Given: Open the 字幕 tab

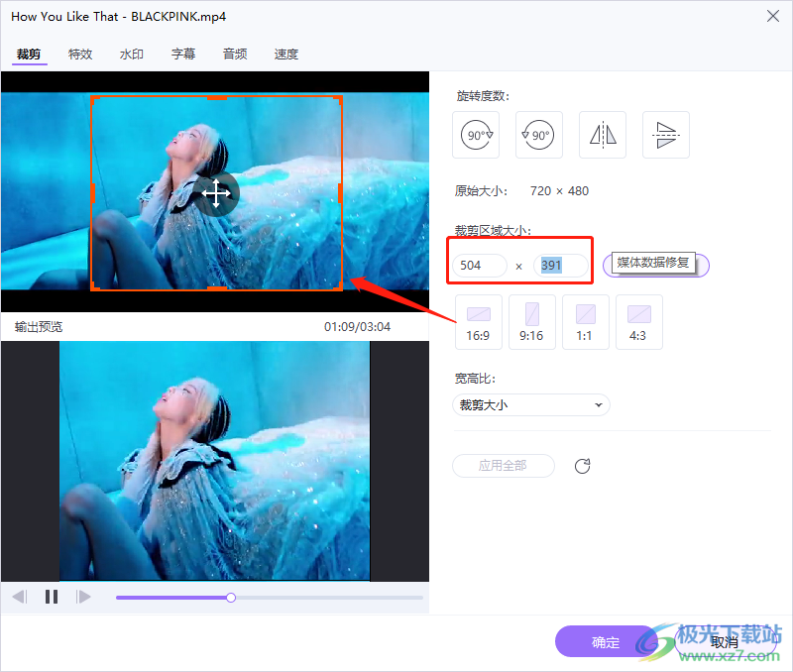Looking at the screenshot, I should coord(183,55).
